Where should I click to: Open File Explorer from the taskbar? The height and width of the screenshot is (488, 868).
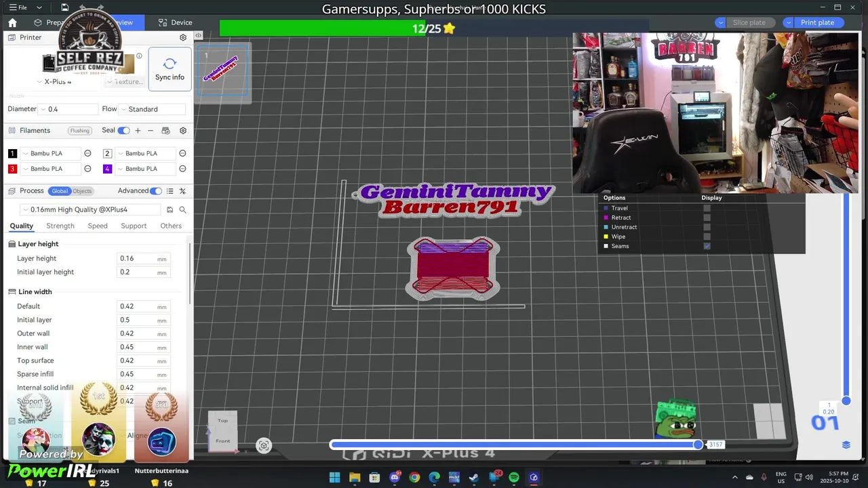tap(355, 477)
